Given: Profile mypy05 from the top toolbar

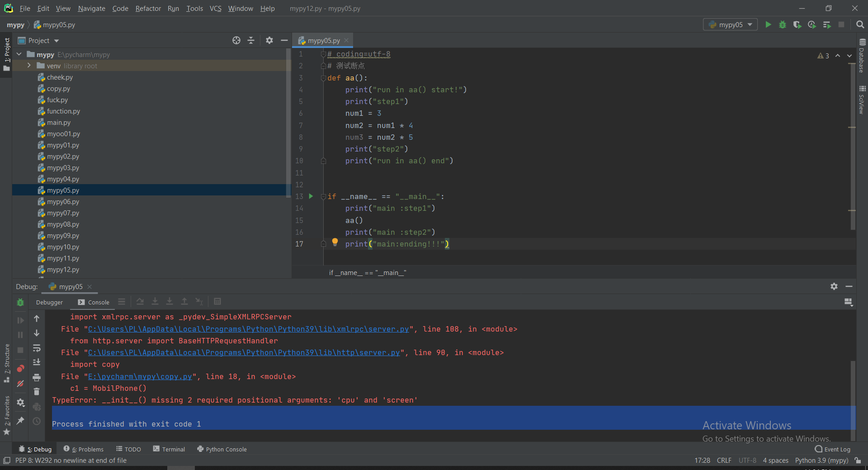Looking at the screenshot, I should (x=812, y=24).
